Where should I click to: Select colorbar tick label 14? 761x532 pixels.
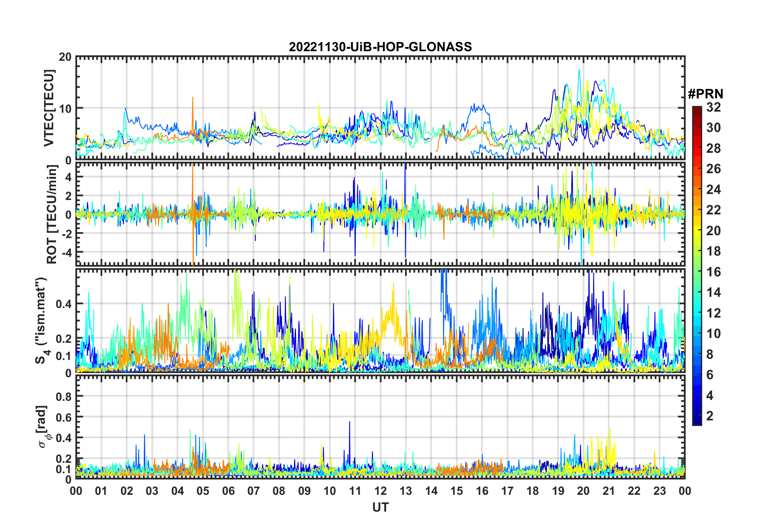tap(713, 292)
